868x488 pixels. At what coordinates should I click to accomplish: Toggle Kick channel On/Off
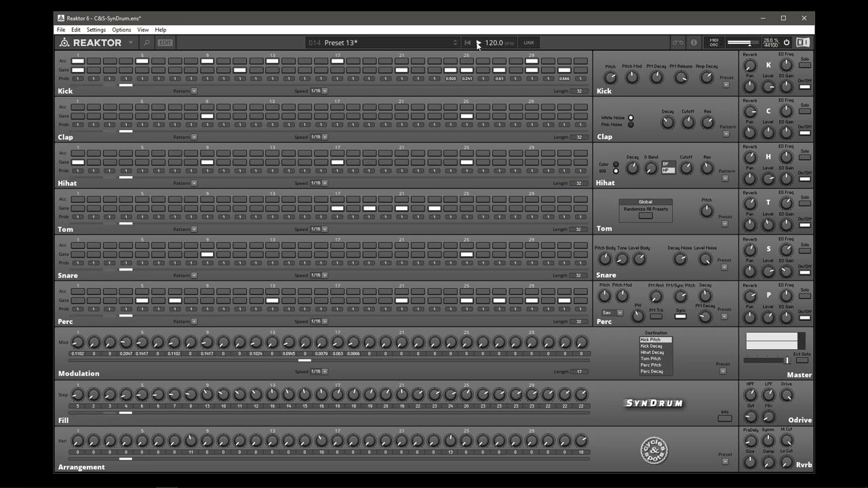pyautogui.click(x=805, y=87)
